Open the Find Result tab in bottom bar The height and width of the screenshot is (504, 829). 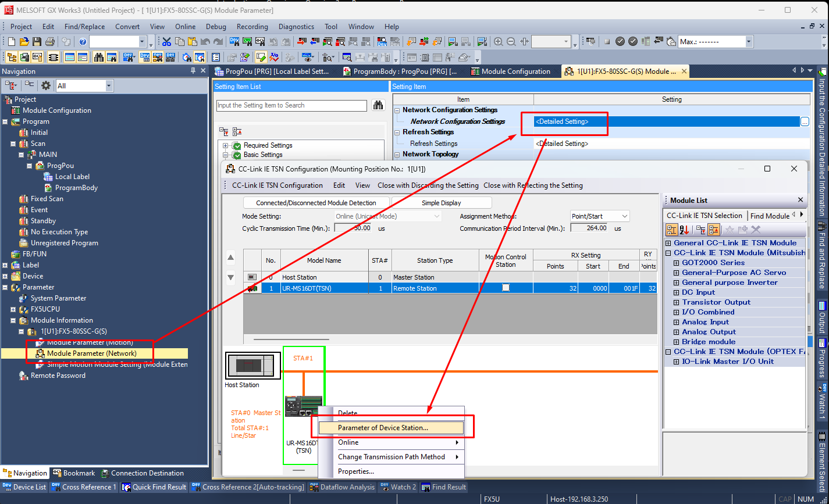pyautogui.click(x=443, y=487)
